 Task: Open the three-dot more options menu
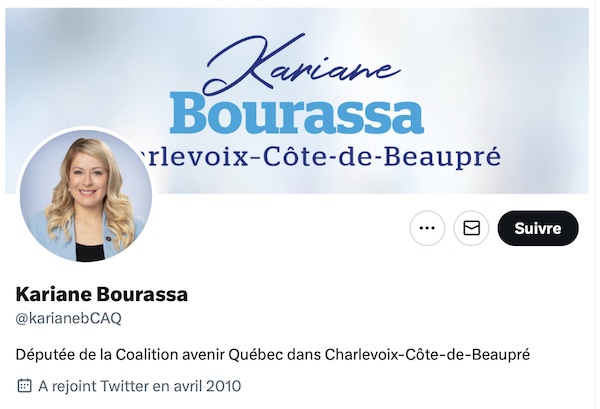427,228
